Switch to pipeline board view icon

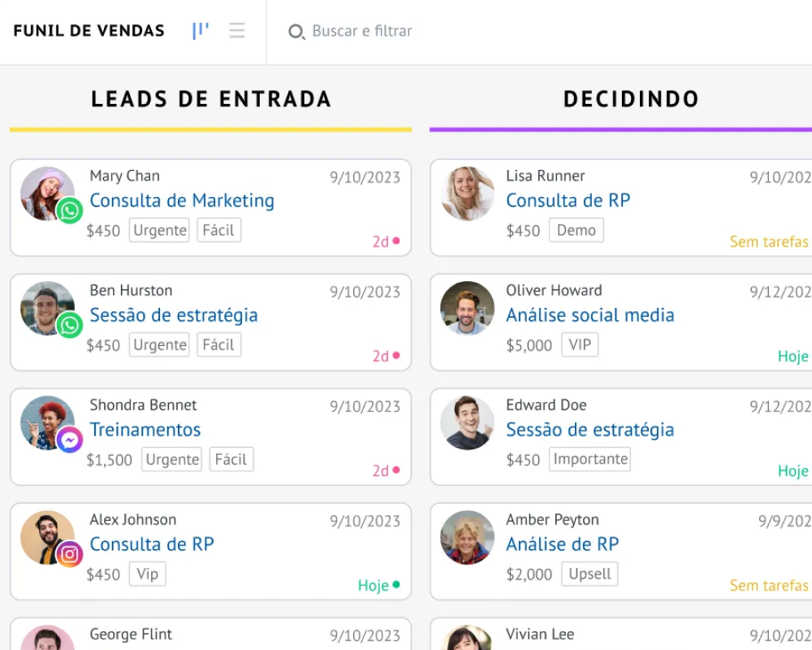[x=201, y=31]
